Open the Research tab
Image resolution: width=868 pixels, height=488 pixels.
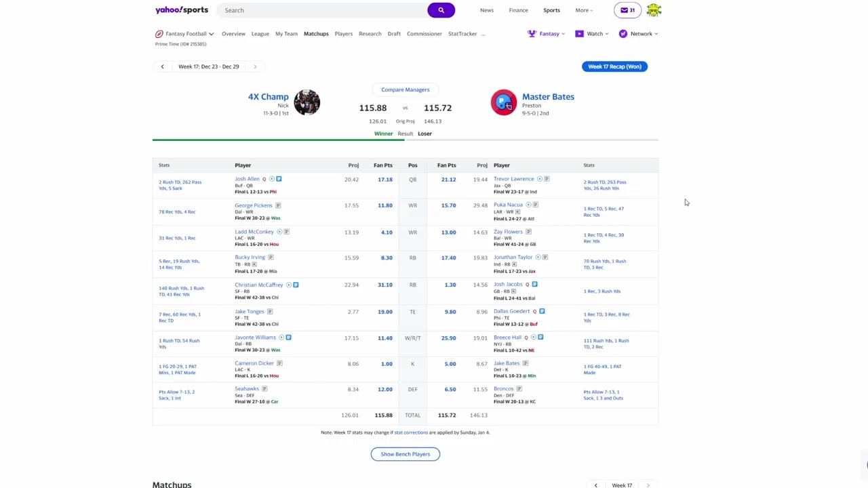pyautogui.click(x=370, y=34)
